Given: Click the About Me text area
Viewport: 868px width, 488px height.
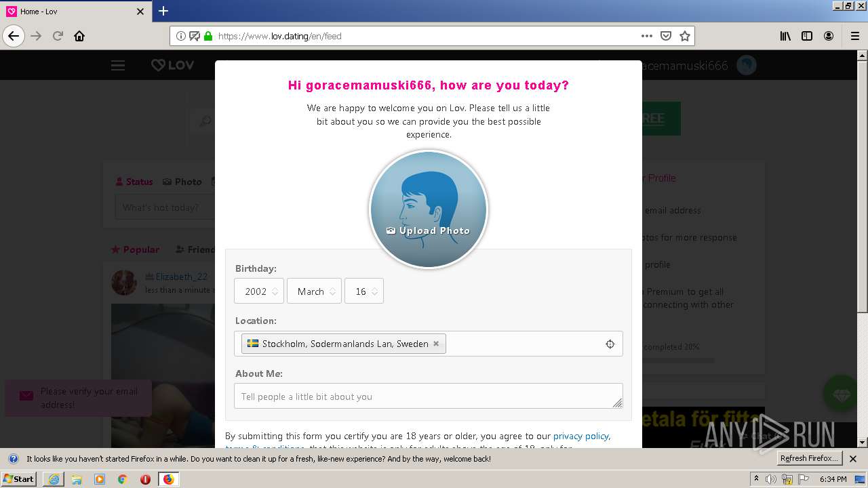Looking at the screenshot, I should point(428,396).
